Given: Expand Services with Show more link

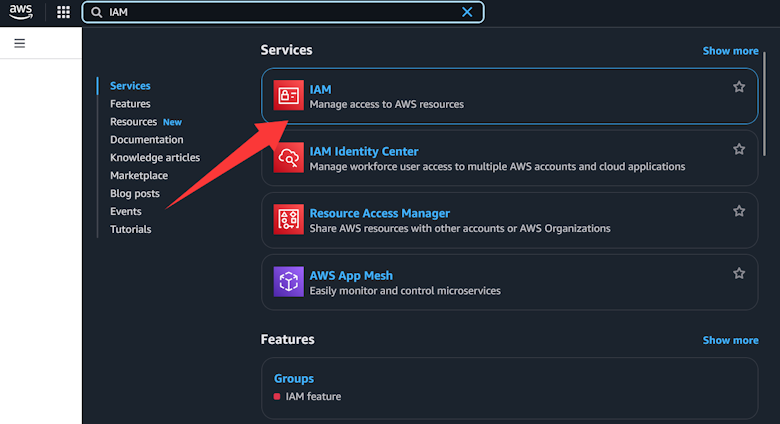Looking at the screenshot, I should (x=730, y=51).
